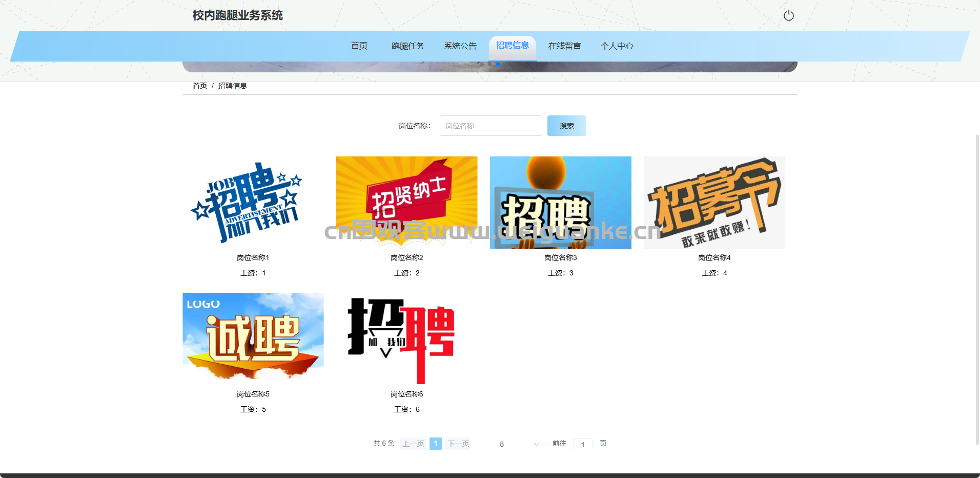Image resolution: width=980 pixels, height=478 pixels.
Task: Click the 前往 page number input box
Action: pyautogui.click(x=582, y=444)
